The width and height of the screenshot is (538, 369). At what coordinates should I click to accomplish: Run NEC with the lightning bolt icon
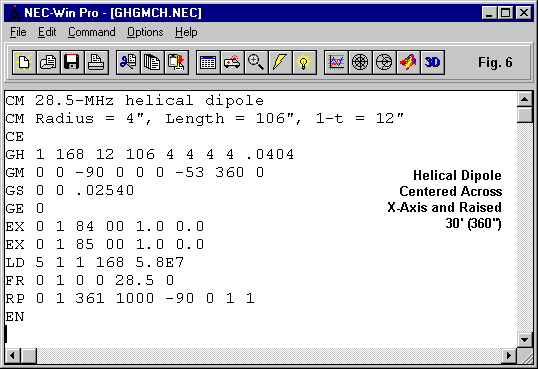pyautogui.click(x=280, y=62)
